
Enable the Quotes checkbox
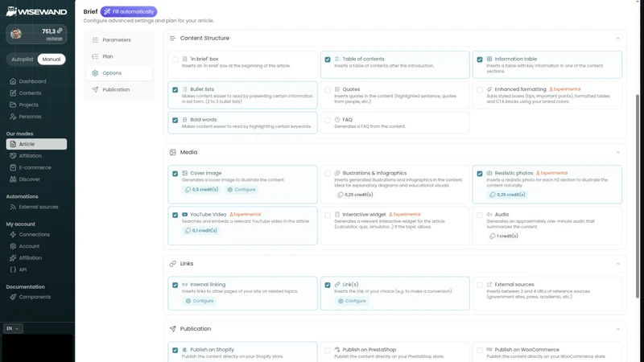point(328,90)
